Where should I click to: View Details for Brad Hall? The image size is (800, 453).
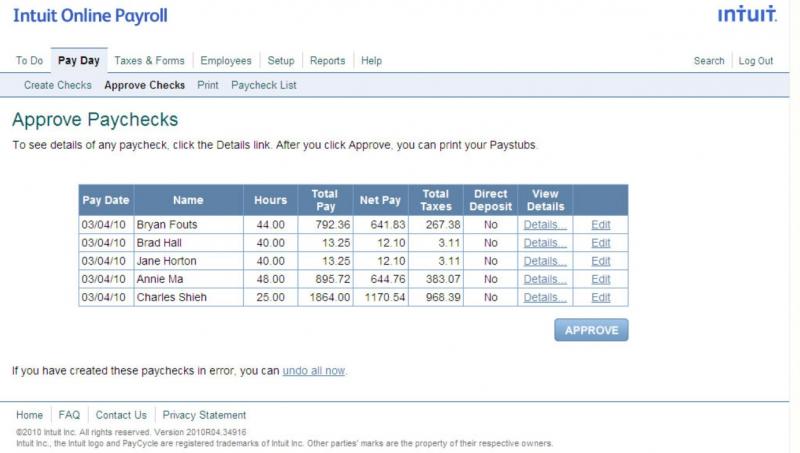(x=545, y=243)
